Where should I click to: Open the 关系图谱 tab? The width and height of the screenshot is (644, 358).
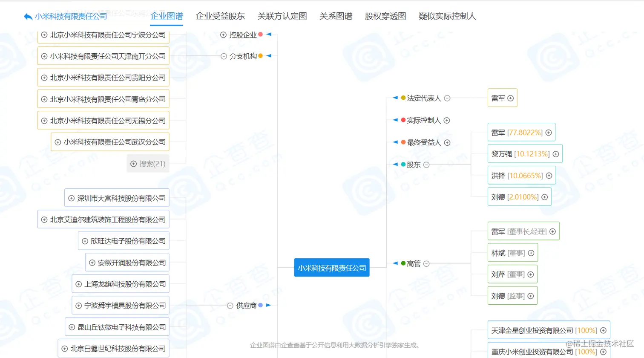tap(336, 16)
